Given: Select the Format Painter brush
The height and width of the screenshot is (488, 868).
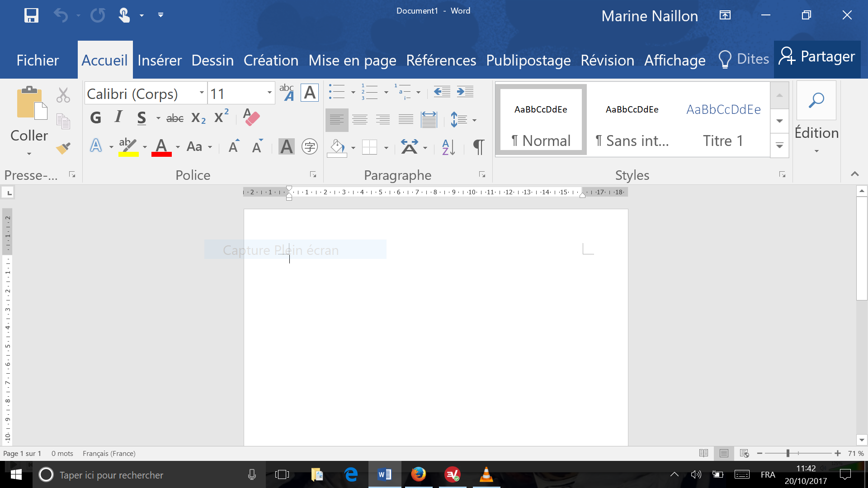Looking at the screenshot, I should (x=63, y=148).
